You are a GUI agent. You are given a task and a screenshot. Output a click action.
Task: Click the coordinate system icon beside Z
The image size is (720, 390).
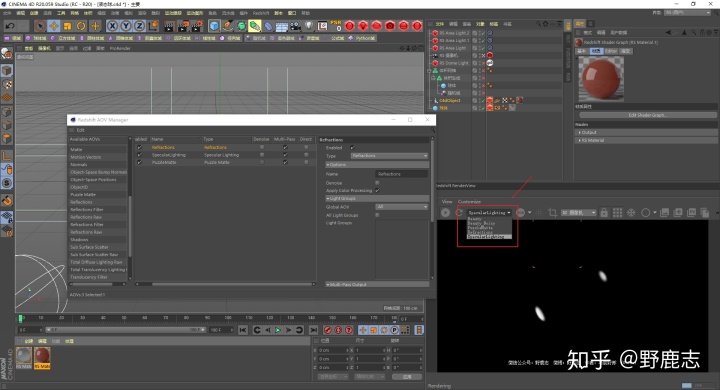click(153, 26)
